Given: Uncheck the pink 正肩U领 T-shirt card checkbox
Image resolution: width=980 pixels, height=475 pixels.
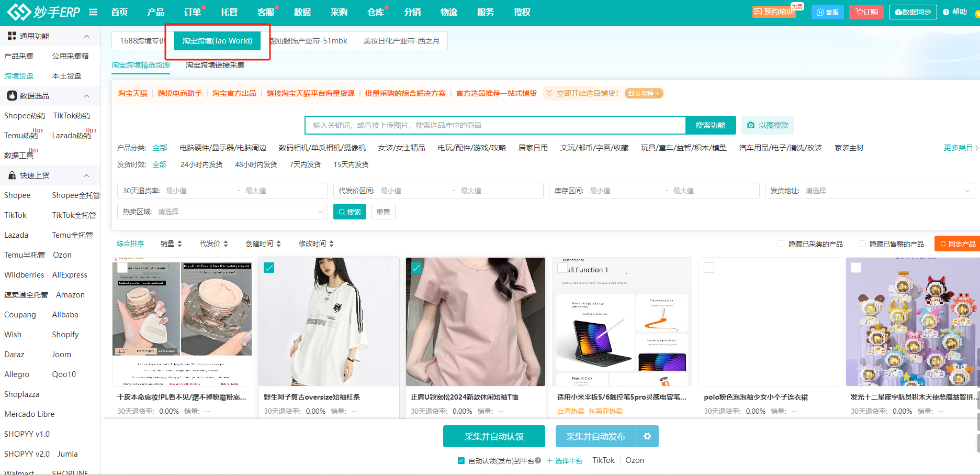Looking at the screenshot, I should 416,268.
